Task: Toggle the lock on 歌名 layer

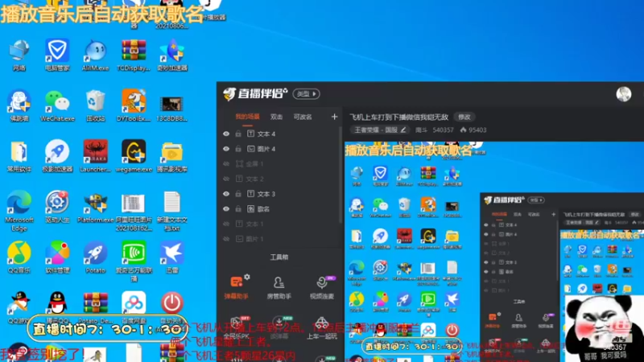Action: tap(238, 209)
